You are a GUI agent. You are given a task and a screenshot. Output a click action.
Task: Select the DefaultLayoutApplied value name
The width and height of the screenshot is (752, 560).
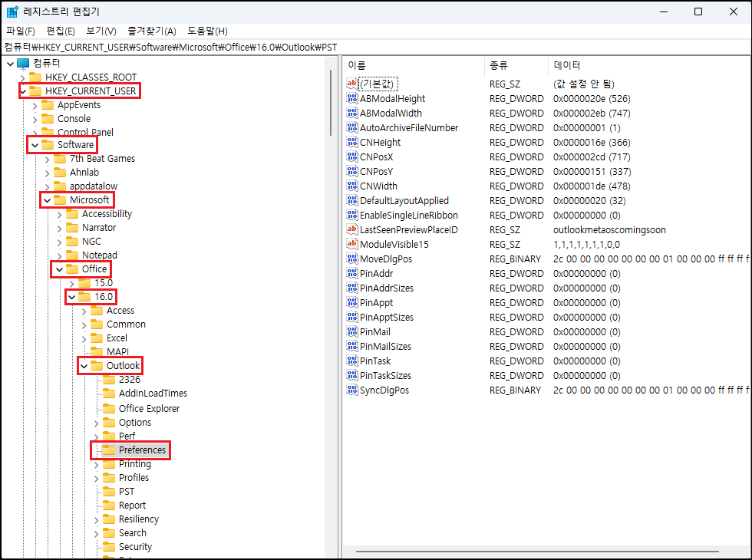[x=404, y=200]
